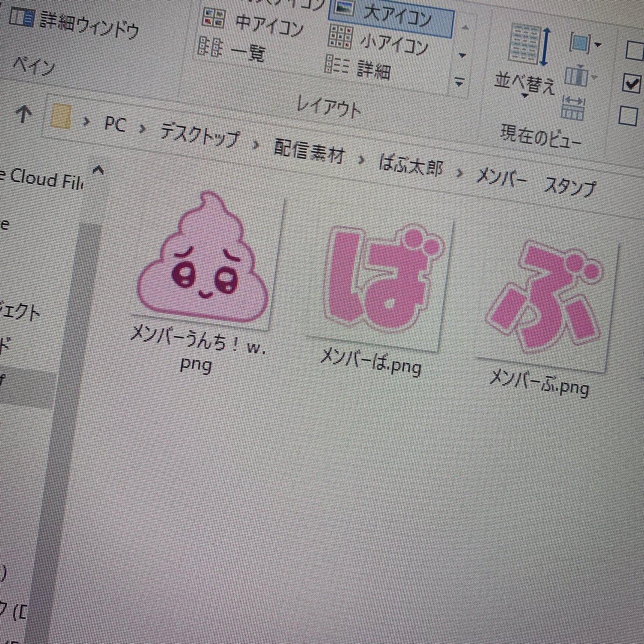Expand chevron after 配信素材 in breadcrumb

coord(362,159)
